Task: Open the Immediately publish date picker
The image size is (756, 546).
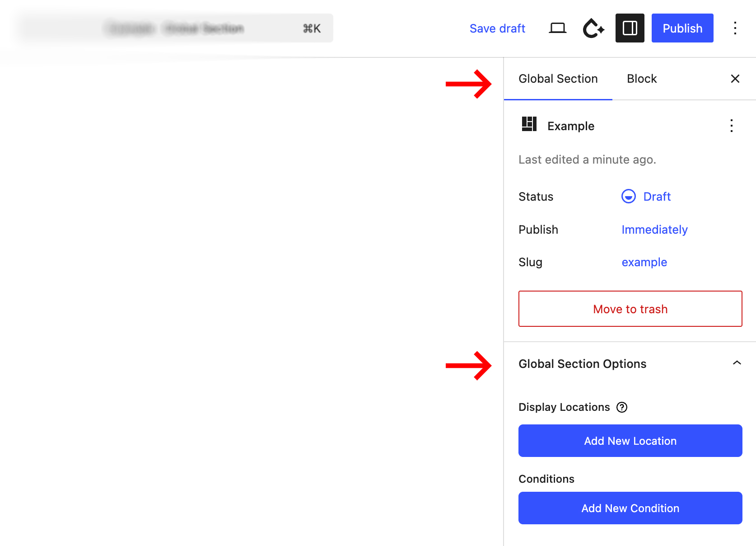Action: [654, 230]
